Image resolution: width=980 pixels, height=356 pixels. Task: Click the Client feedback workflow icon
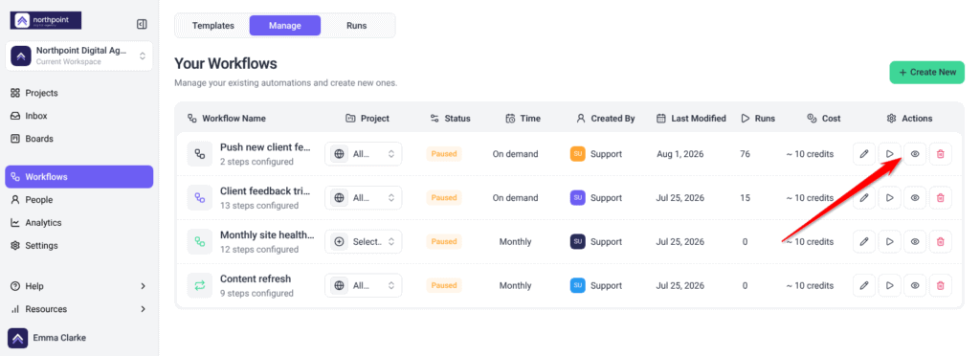(200, 197)
